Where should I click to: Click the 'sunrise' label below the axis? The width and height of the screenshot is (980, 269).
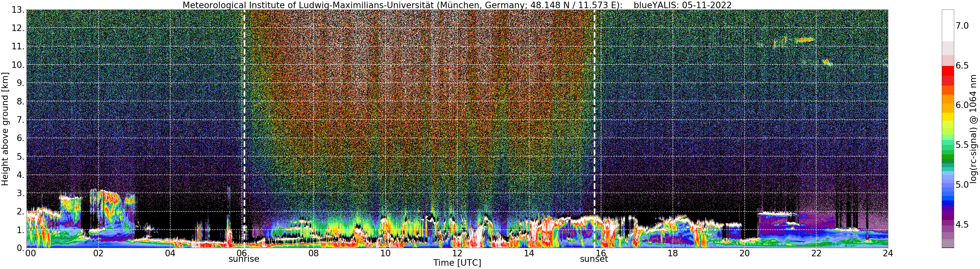point(244,259)
